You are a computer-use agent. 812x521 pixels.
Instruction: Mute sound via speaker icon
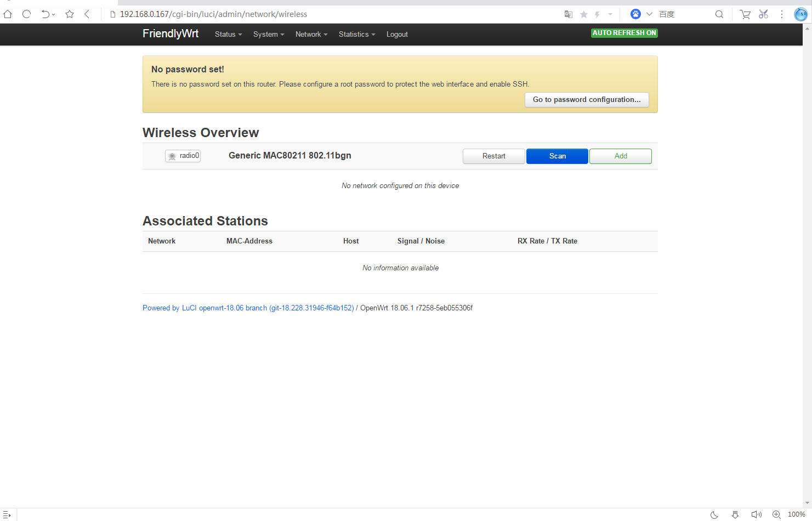(x=757, y=514)
